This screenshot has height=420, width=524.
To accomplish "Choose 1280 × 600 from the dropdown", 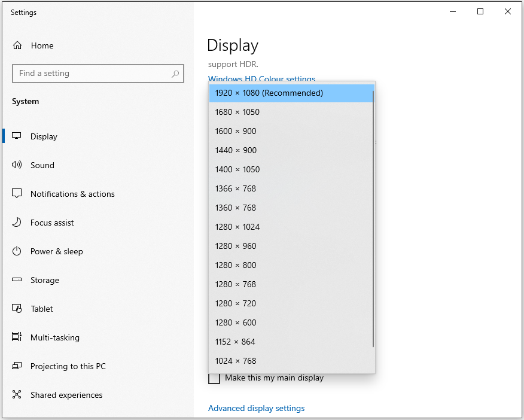I will click(x=291, y=322).
